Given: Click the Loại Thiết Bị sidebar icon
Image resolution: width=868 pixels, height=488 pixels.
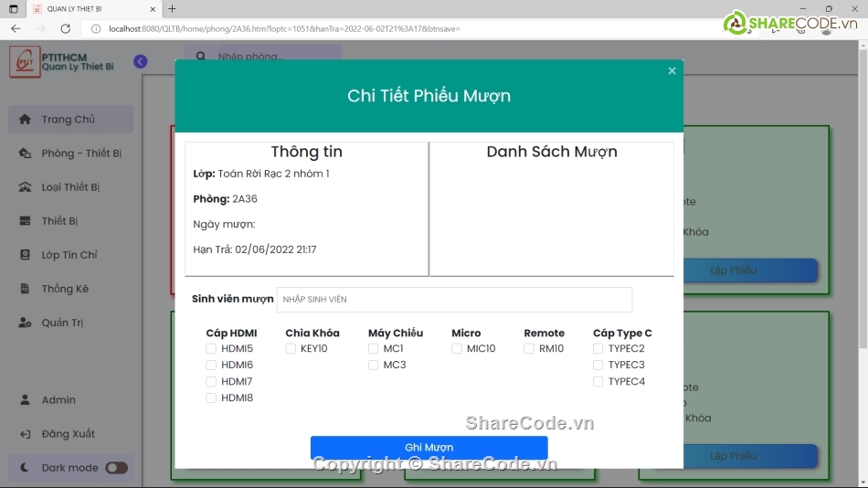Looking at the screenshot, I should coord(25,187).
